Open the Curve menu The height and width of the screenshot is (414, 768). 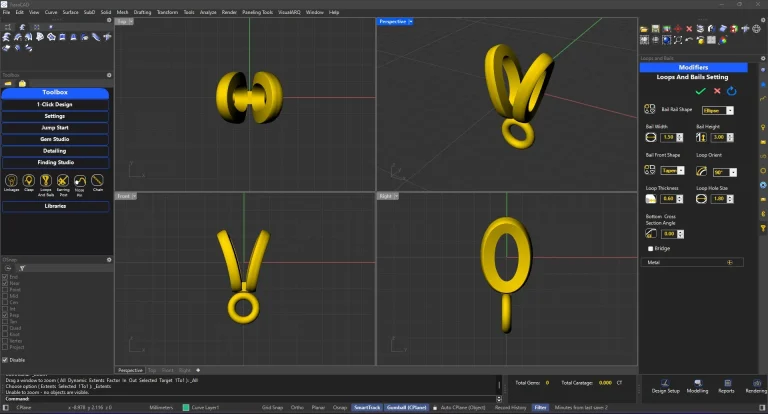coord(51,12)
